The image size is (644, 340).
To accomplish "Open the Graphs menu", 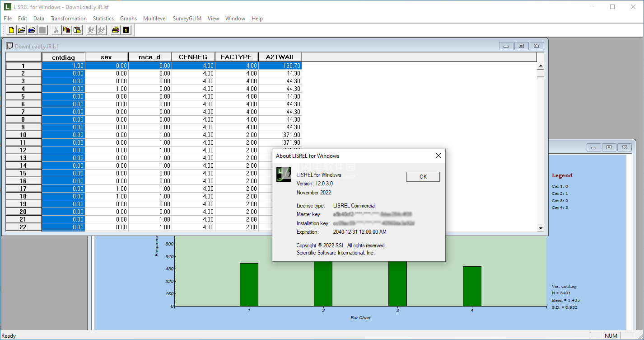I will 128,19.
